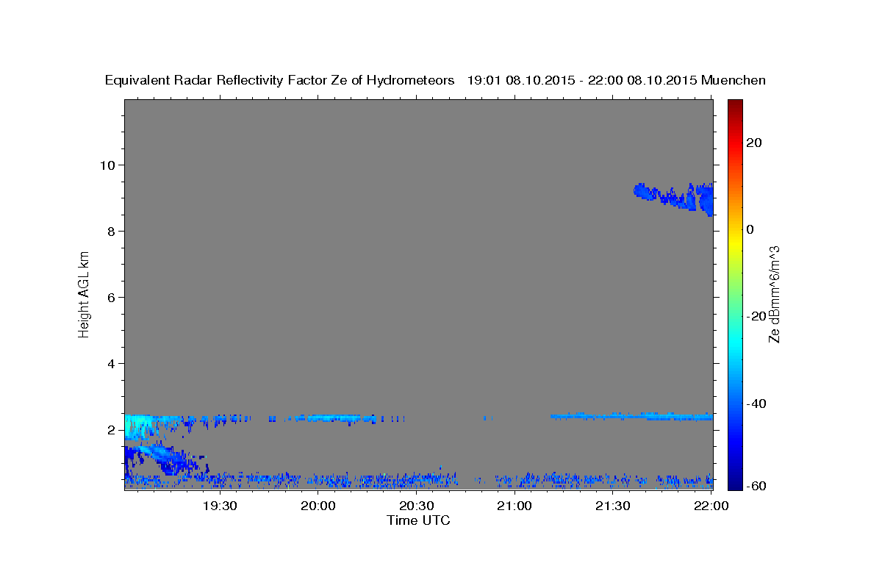This screenshot has height=588, width=882.
Task: Click the '22:00' time tick label
Action: pos(711,506)
